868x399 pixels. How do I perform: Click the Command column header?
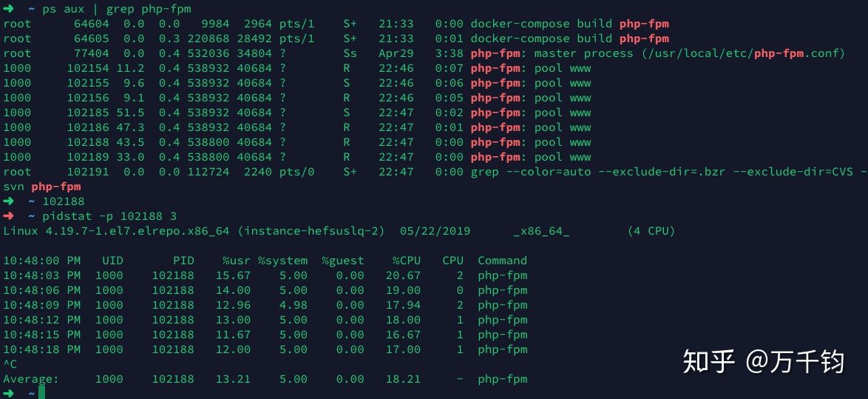click(502, 261)
